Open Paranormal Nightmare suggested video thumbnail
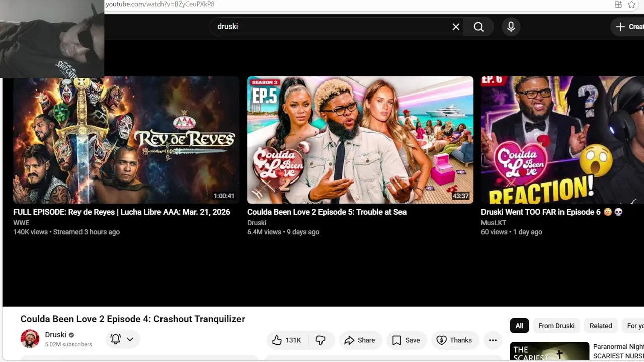Image resolution: width=644 pixels, height=362 pixels. (549, 351)
